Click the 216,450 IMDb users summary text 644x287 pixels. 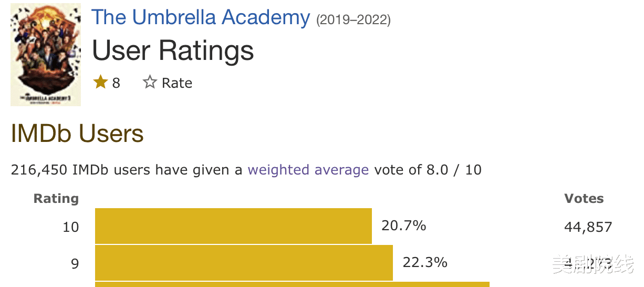(x=126, y=170)
